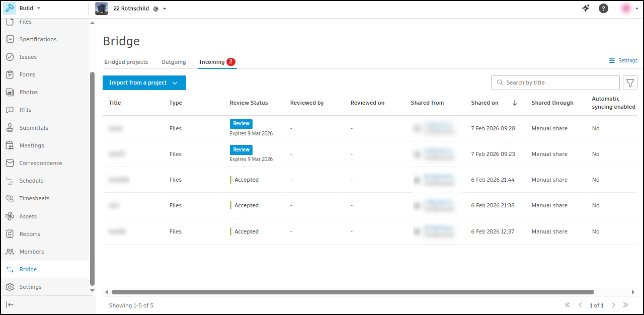The width and height of the screenshot is (644, 315).
Task: Focus the Search by title field
Action: 555,83
